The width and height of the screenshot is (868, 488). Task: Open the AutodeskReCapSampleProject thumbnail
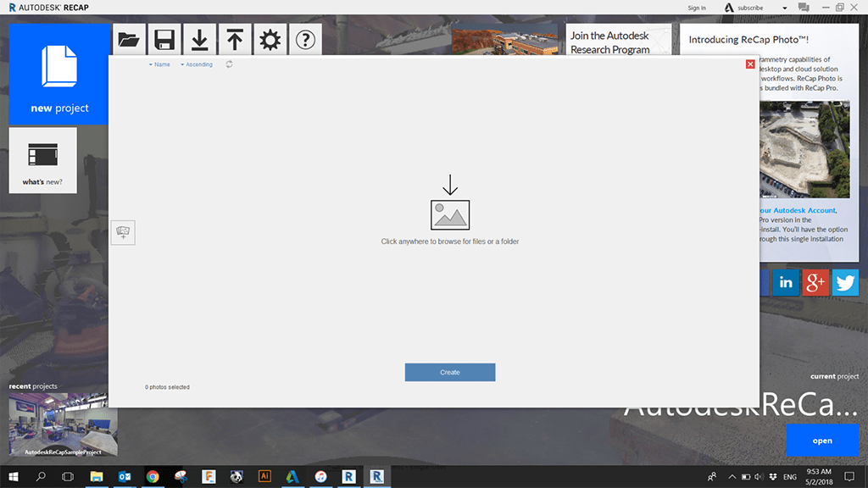(63, 424)
